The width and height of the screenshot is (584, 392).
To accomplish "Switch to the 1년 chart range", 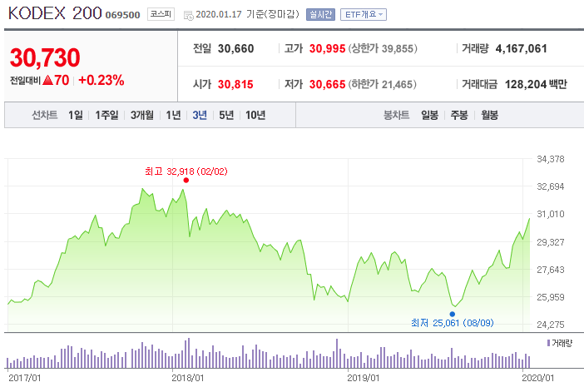I will 173,115.
